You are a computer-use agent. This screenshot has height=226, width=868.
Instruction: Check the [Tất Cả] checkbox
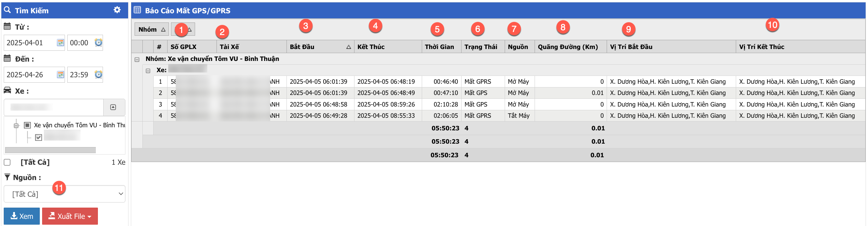tap(7, 162)
